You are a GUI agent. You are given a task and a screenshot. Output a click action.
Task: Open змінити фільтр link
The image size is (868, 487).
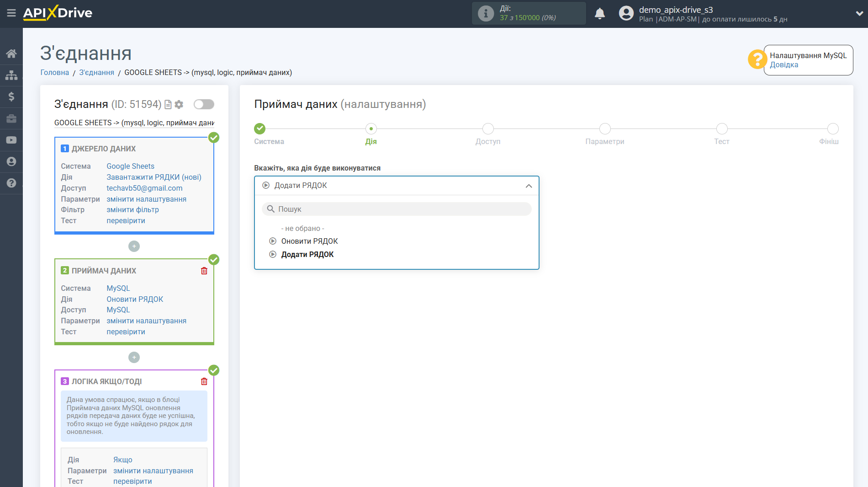tap(132, 210)
